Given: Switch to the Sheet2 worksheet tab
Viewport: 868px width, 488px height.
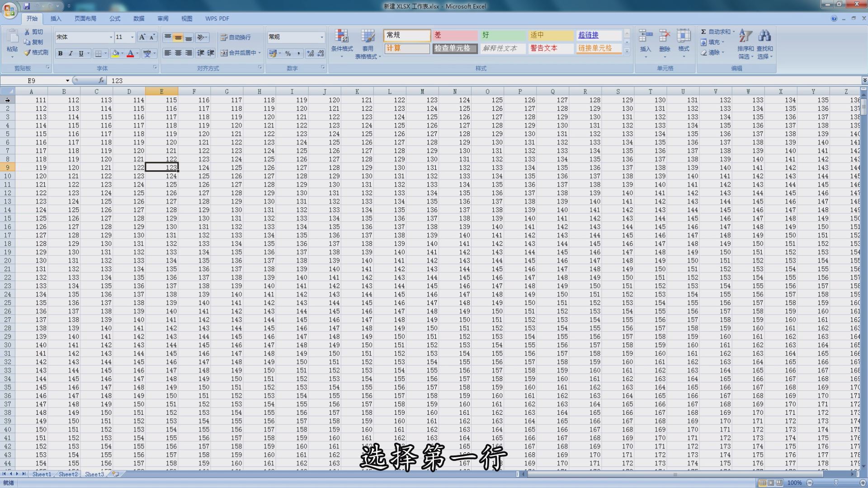Looking at the screenshot, I should 68,474.
